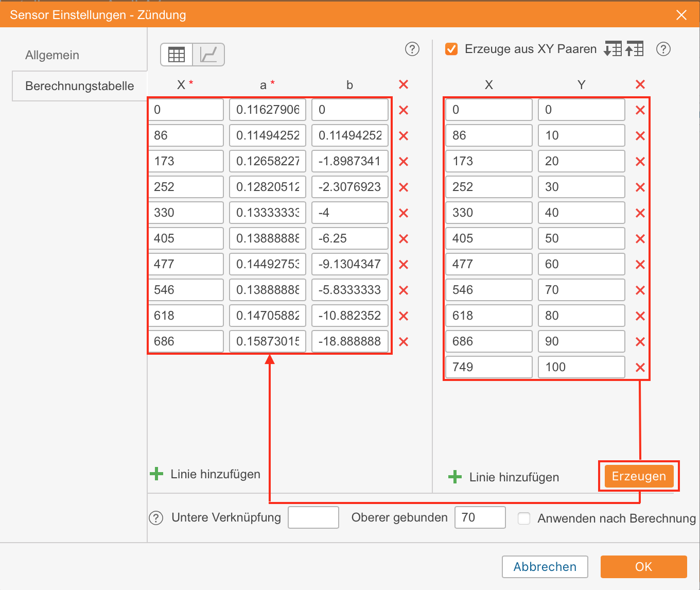Open help for Untere Verknüpfung

click(x=156, y=518)
